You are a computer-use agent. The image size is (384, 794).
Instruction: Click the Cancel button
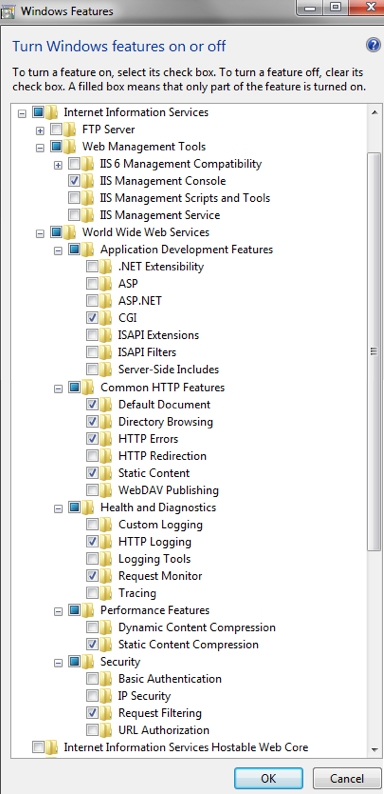click(x=347, y=778)
